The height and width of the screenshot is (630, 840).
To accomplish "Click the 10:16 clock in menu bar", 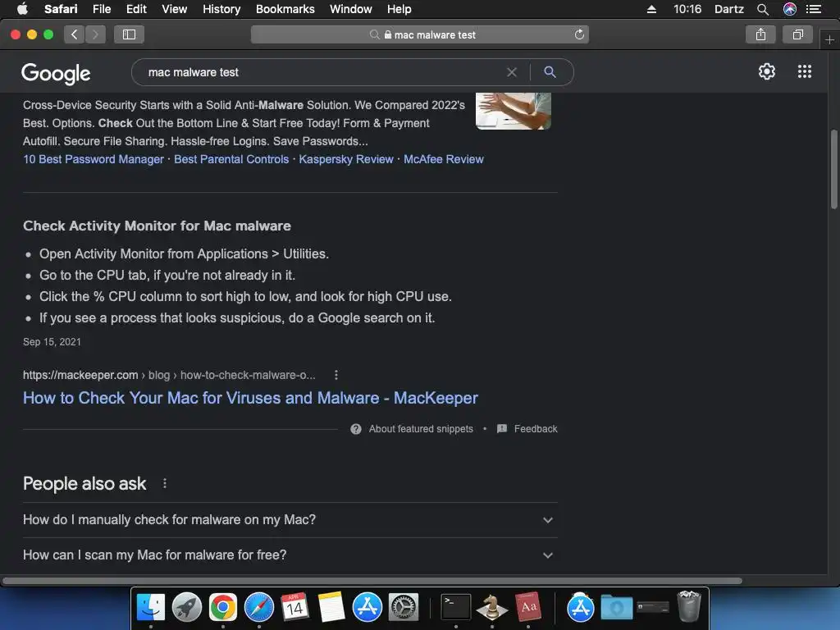I will [x=687, y=9].
